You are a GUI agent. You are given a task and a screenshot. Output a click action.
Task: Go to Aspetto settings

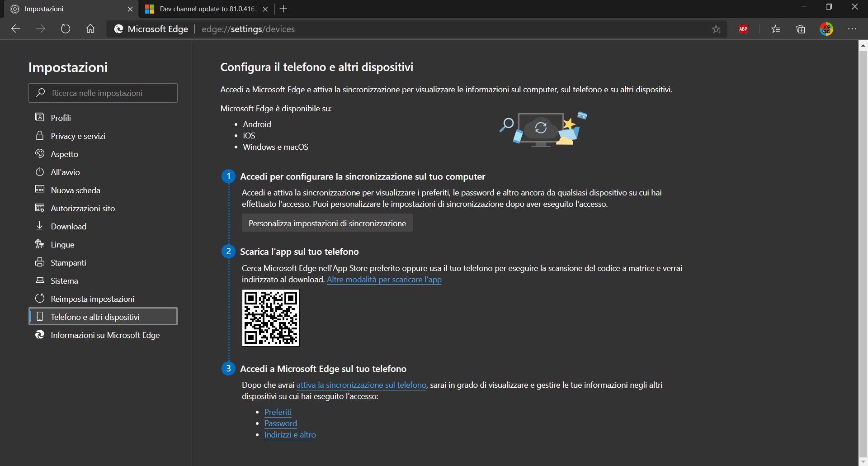103,154
